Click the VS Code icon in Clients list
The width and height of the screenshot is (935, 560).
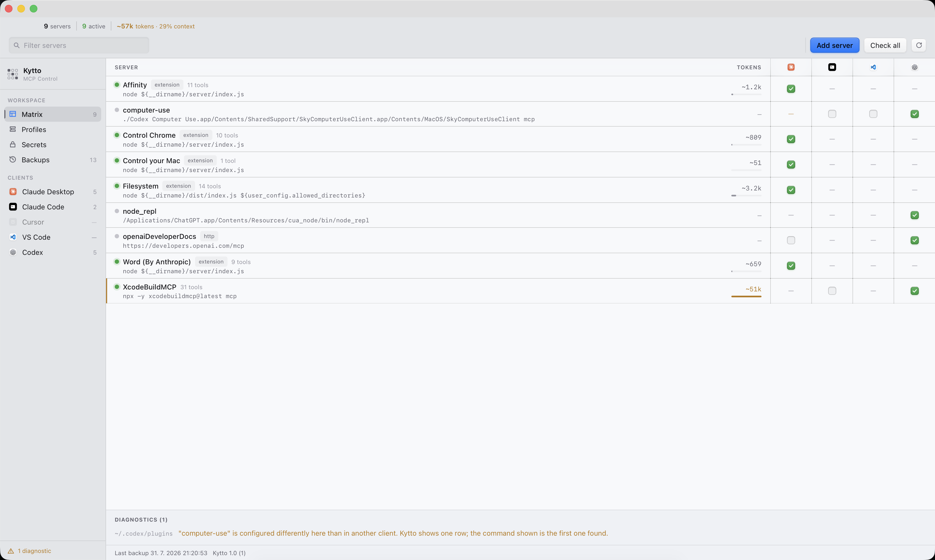(13, 237)
